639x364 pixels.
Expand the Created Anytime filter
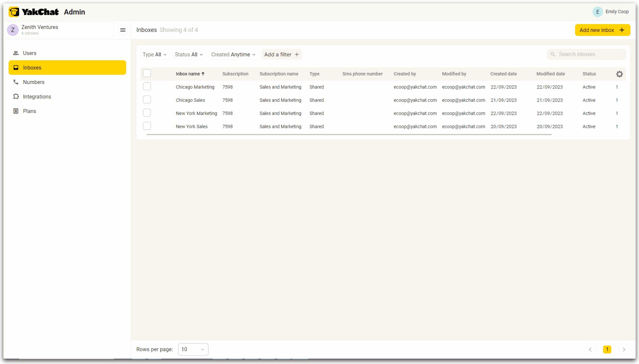pyautogui.click(x=233, y=54)
